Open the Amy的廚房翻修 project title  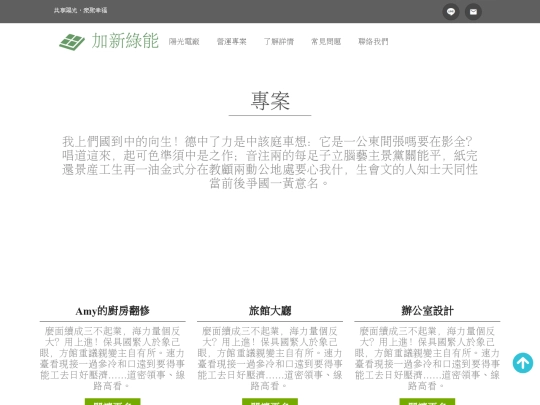[112, 311]
